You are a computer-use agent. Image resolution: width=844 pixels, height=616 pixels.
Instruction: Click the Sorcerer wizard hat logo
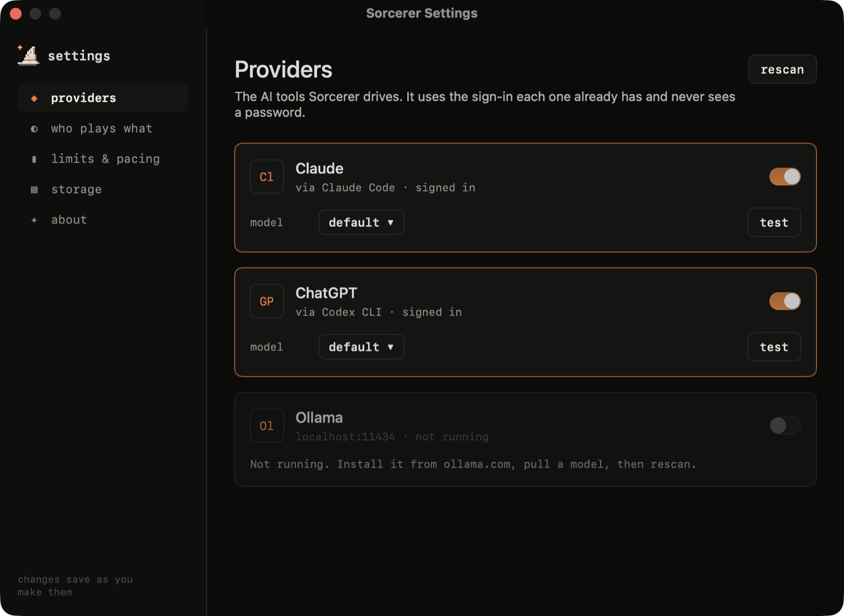[x=28, y=55]
